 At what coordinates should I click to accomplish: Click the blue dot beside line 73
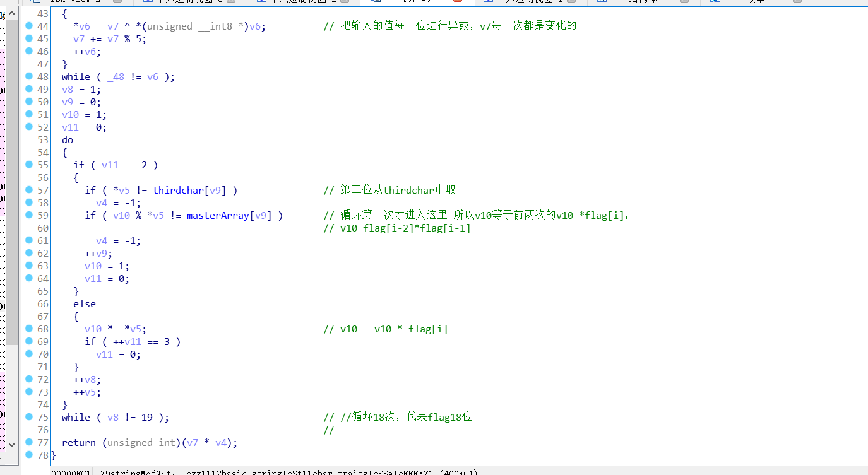click(29, 392)
